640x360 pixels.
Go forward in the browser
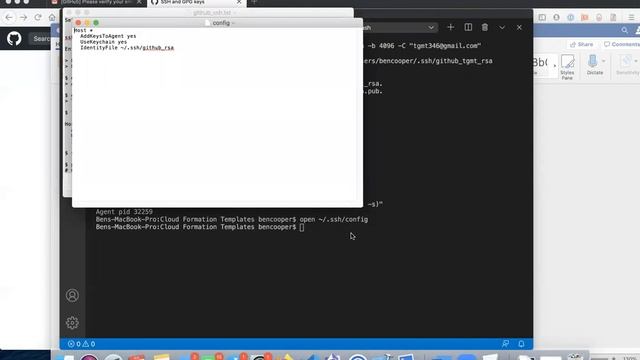coord(23,18)
